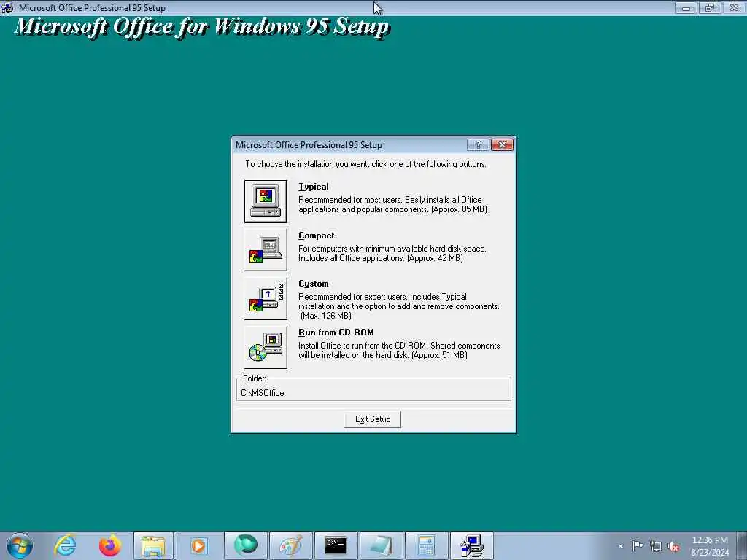The image size is (747, 560).
Task: Launch Internet Explorer from the taskbar
Action: [x=65, y=545]
